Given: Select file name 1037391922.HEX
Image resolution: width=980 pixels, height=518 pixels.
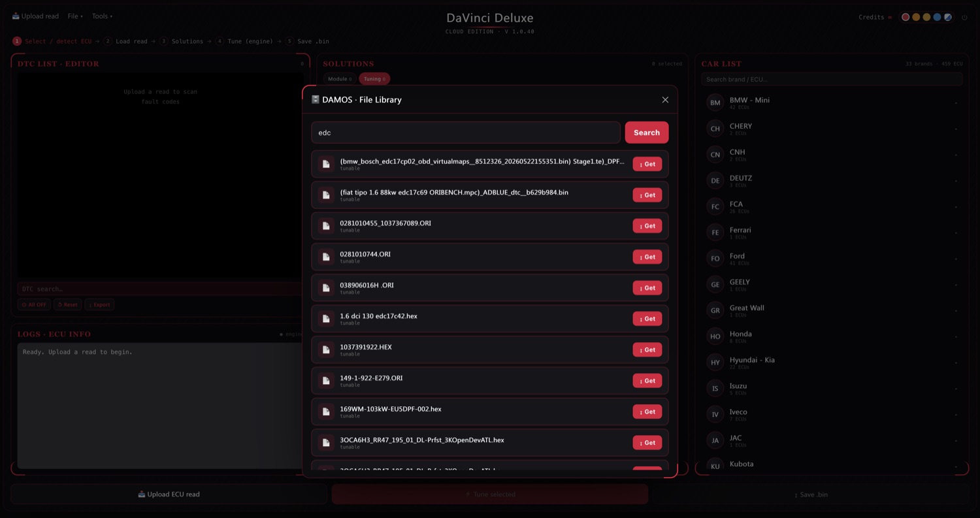Looking at the screenshot, I should [366, 347].
